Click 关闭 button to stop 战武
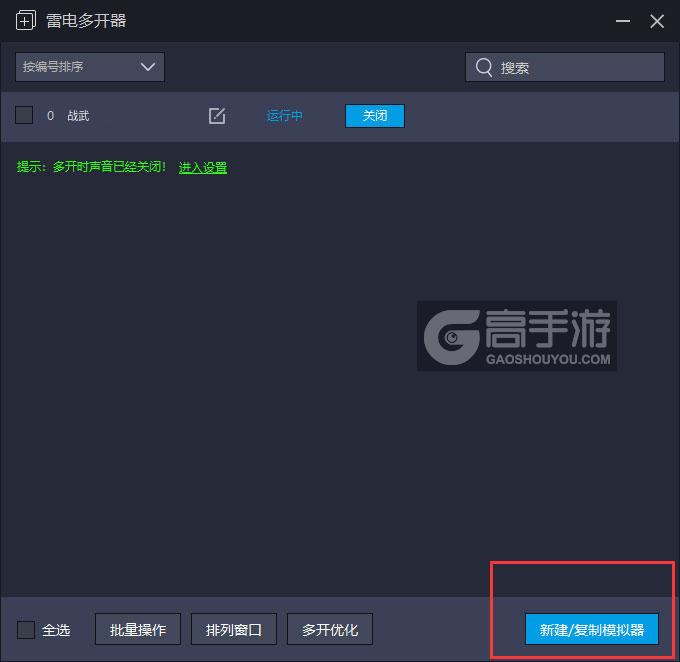680x662 pixels. coord(375,116)
